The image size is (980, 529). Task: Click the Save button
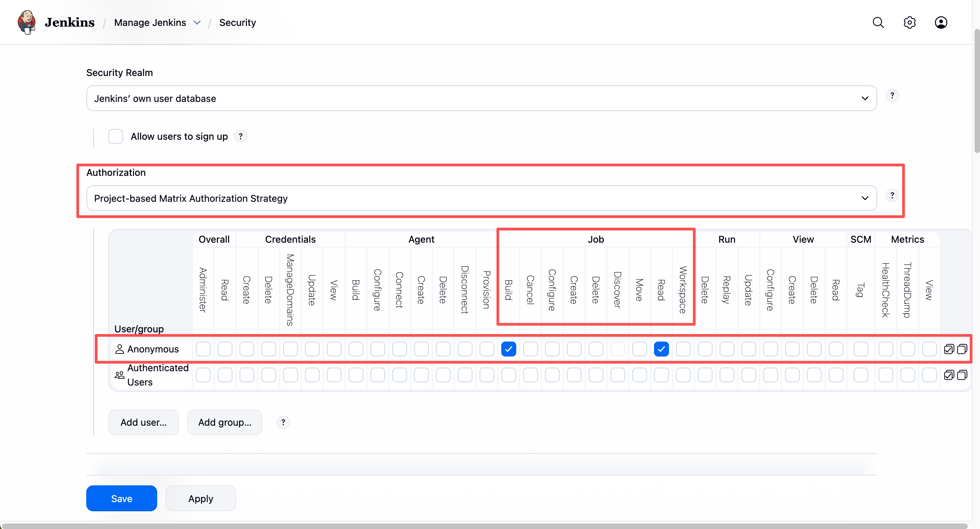pos(121,498)
